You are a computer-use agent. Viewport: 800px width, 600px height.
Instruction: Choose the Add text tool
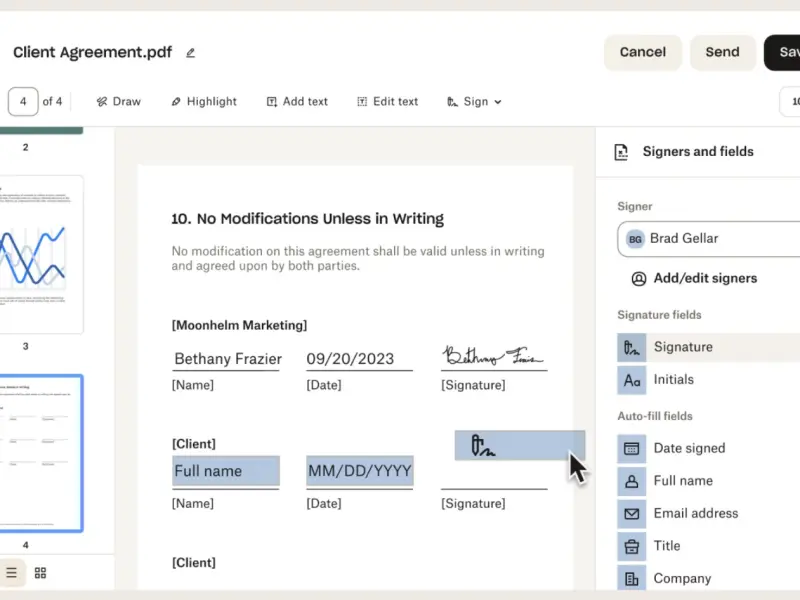point(297,102)
